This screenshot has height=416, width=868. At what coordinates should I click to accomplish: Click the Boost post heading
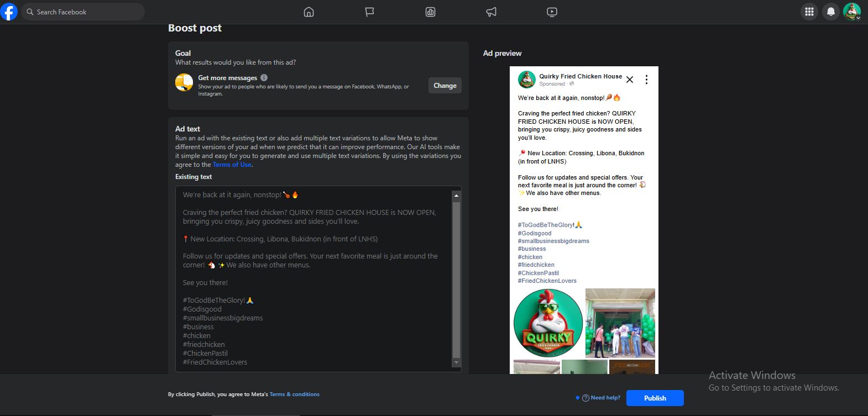pyautogui.click(x=195, y=28)
